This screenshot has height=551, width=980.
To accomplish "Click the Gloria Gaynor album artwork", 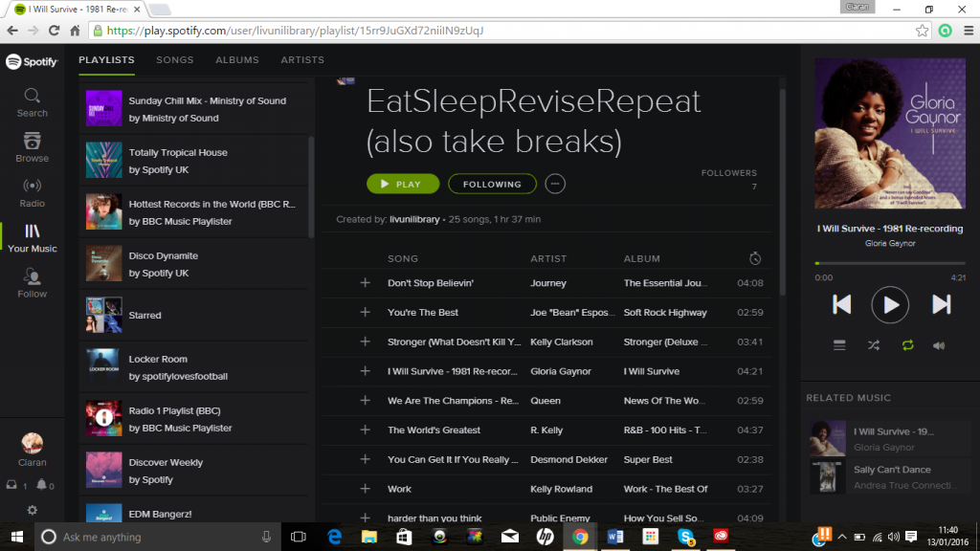I will 890,133.
